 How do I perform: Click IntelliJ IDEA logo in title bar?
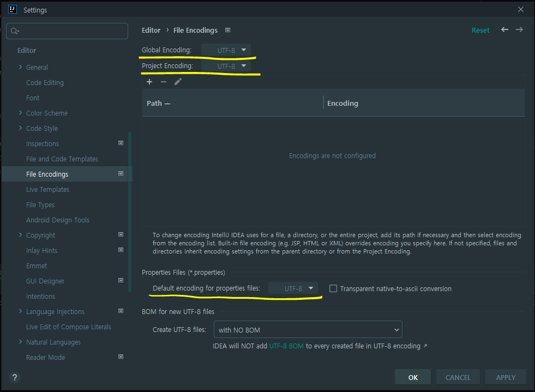[x=13, y=10]
